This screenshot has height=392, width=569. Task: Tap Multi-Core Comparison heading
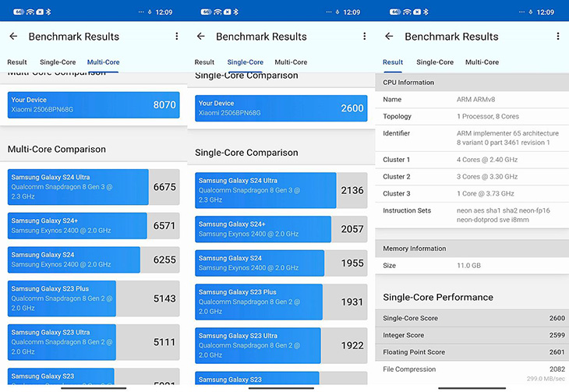tap(57, 149)
